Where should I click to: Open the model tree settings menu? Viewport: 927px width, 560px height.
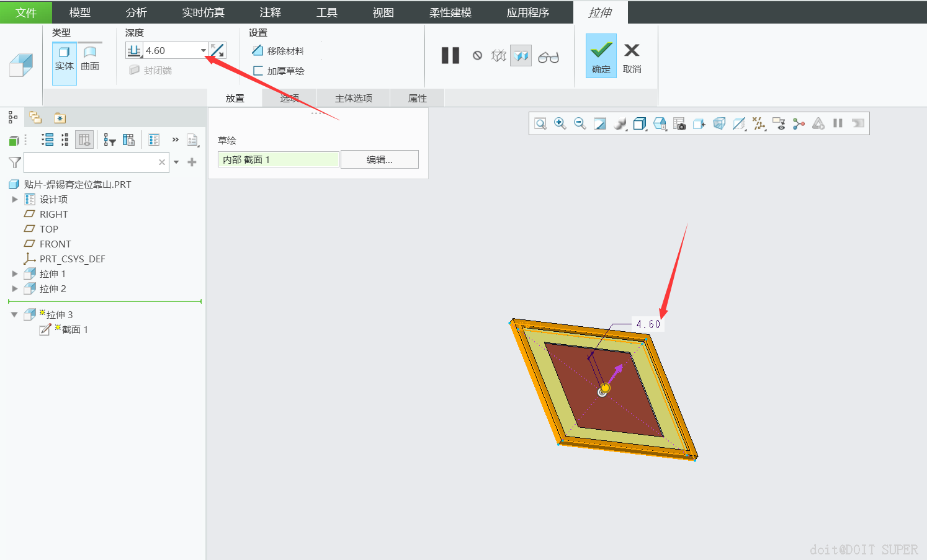(x=193, y=140)
